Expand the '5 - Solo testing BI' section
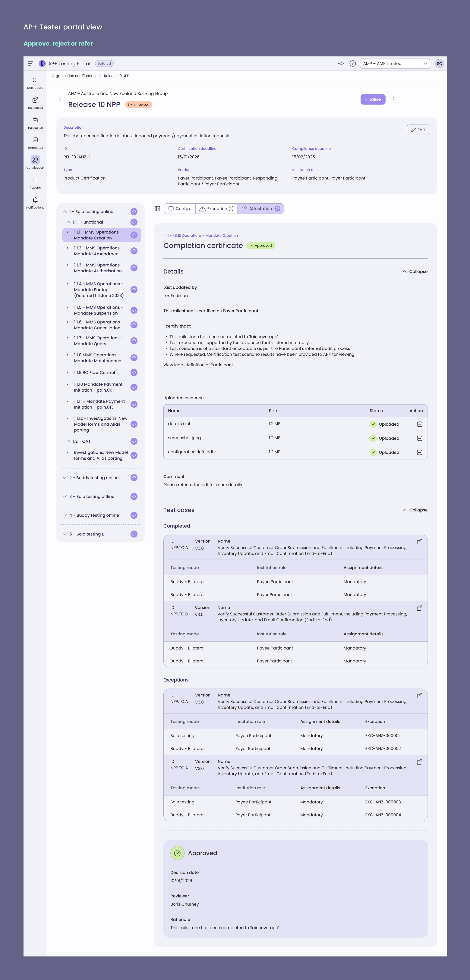The width and height of the screenshot is (470, 980). [x=65, y=534]
